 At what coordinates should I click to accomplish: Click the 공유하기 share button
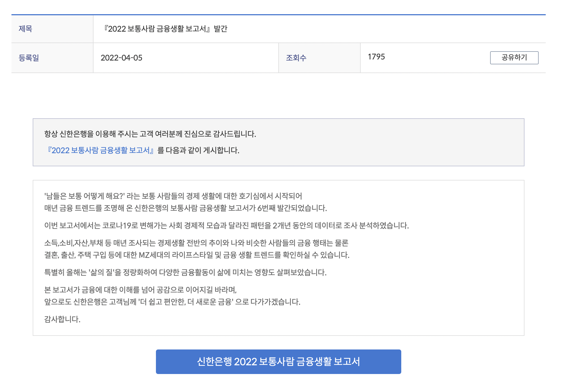(514, 58)
